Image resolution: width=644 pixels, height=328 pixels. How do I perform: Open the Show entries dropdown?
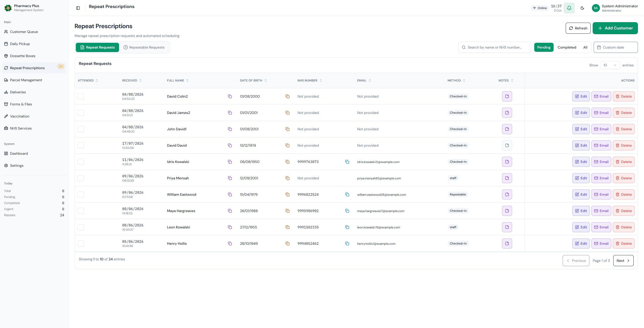point(610,65)
